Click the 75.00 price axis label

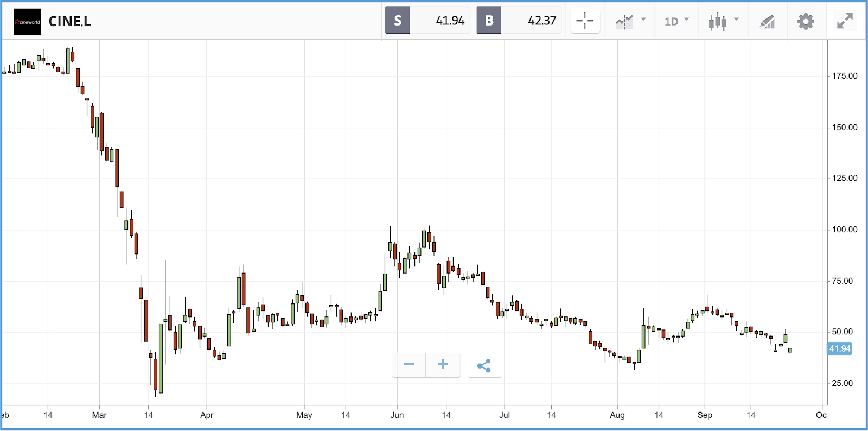tap(843, 281)
